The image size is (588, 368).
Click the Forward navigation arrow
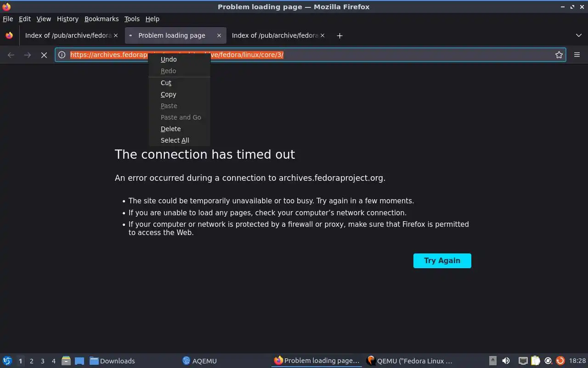28,55
